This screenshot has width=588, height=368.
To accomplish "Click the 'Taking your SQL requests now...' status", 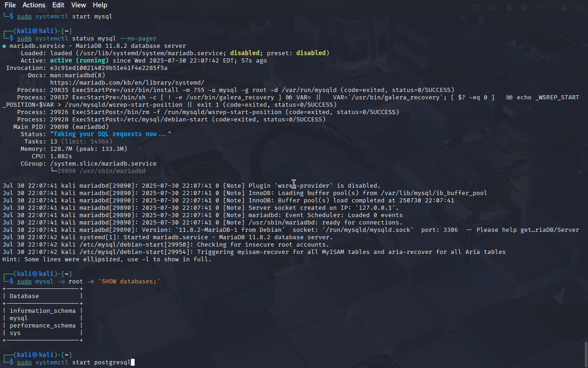I will coord(111,134).
